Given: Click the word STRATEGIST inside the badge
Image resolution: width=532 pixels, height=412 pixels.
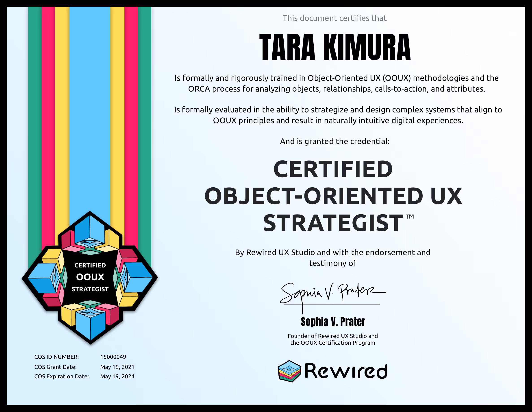Looking at the screenshot, I should [x=90, y=289].
